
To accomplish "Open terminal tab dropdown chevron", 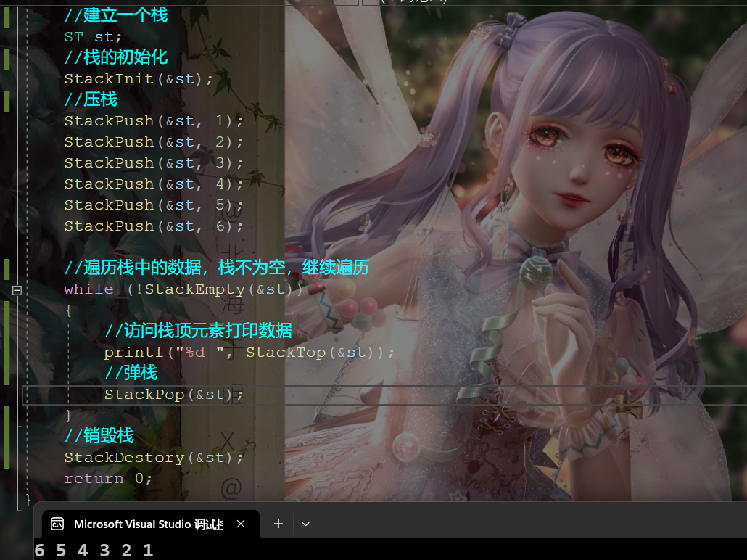I will pyautogui.click(x=306, y=524).
